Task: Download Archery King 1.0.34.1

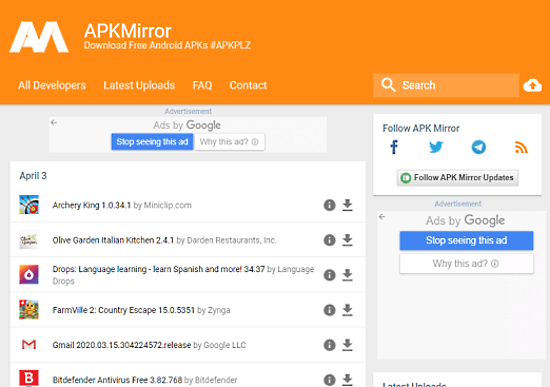Action: (347, 205)
